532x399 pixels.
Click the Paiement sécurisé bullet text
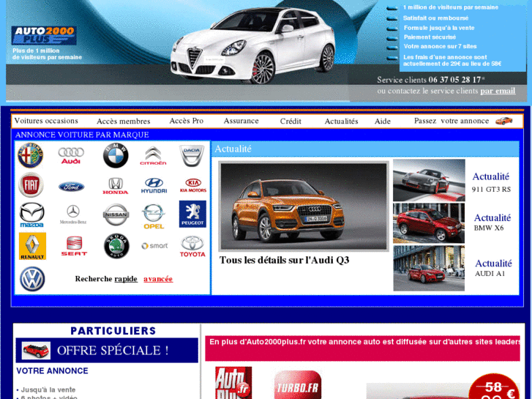430,37
